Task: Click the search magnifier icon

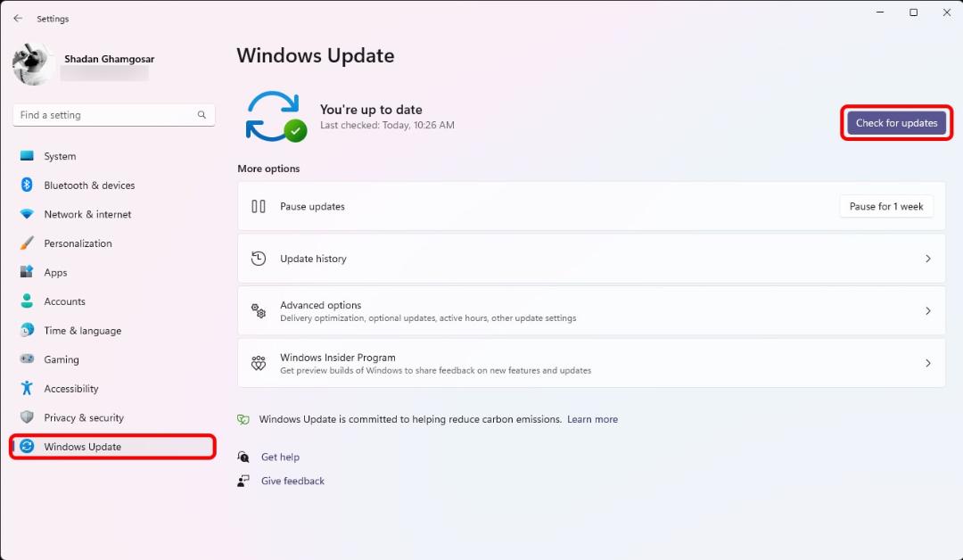Action: click(x=202, y=115)
